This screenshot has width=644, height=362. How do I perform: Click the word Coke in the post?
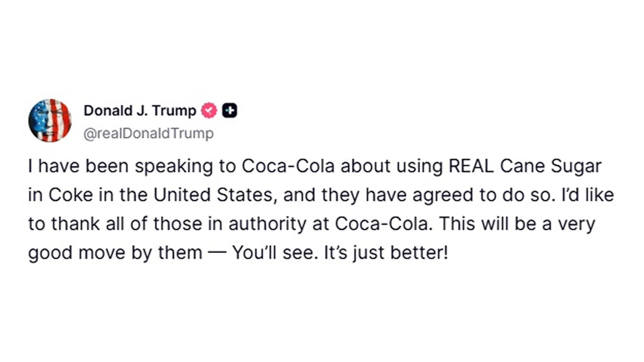pyautogui.click(x=70, y=195)
